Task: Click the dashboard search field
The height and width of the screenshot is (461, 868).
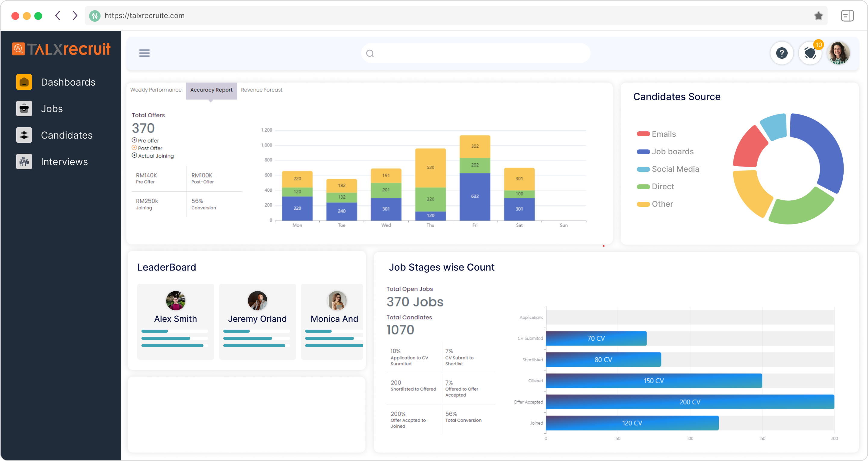Action: coord(475,53)
